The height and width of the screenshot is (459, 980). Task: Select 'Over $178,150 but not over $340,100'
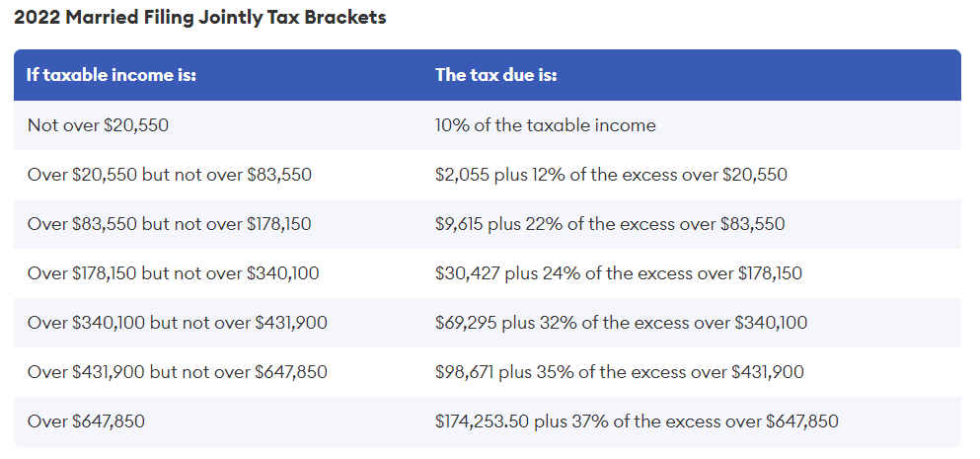coord(173,273)
